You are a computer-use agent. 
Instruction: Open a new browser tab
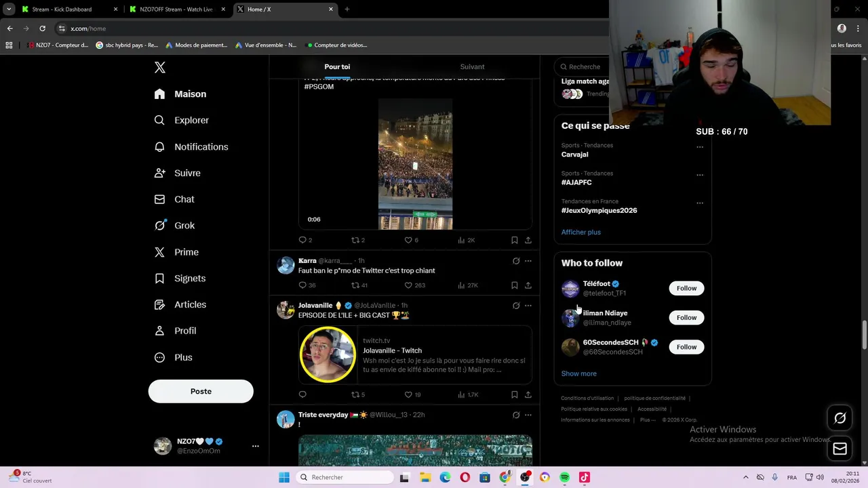(347, 9)
